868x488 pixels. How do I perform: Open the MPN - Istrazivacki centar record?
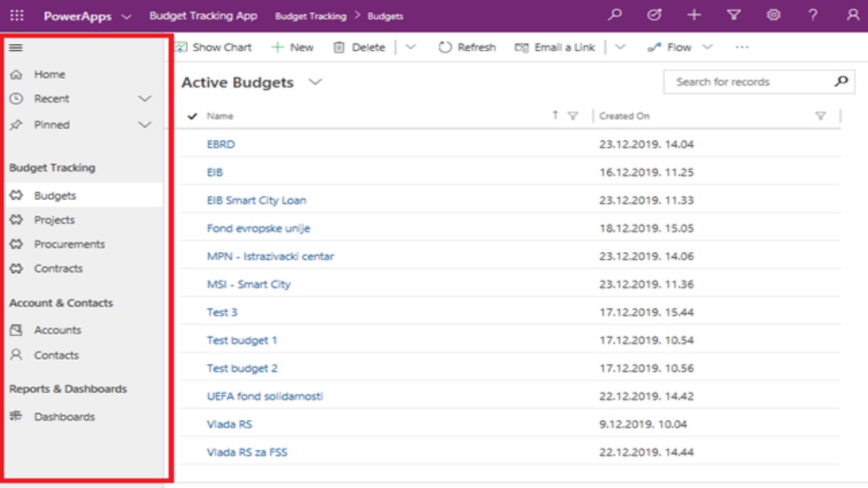pyautogui.click(x=271, y=256)
